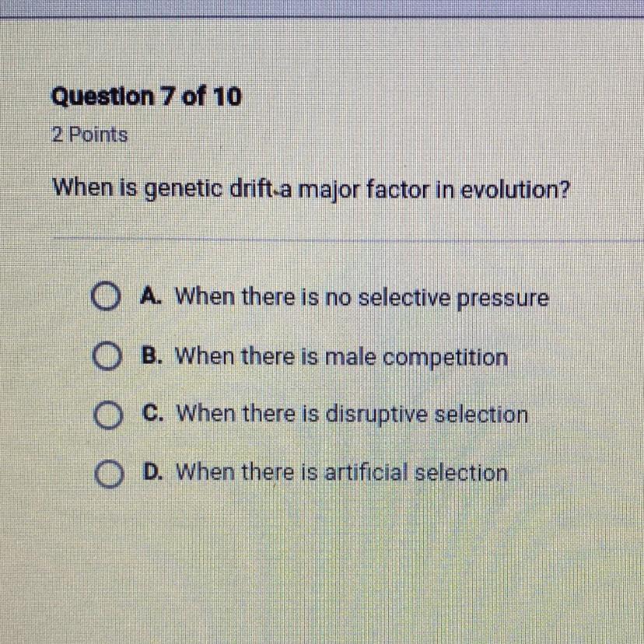Click the word "evolution?" in question

[516, 190]
